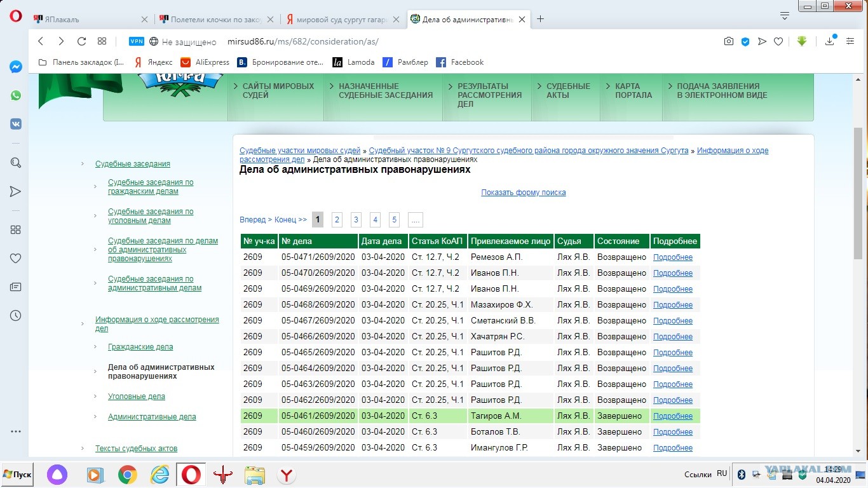Viewport: 868px width, 488px height.
Task: Open Гражданские дела in left menu
Action: tap(140, 347)
